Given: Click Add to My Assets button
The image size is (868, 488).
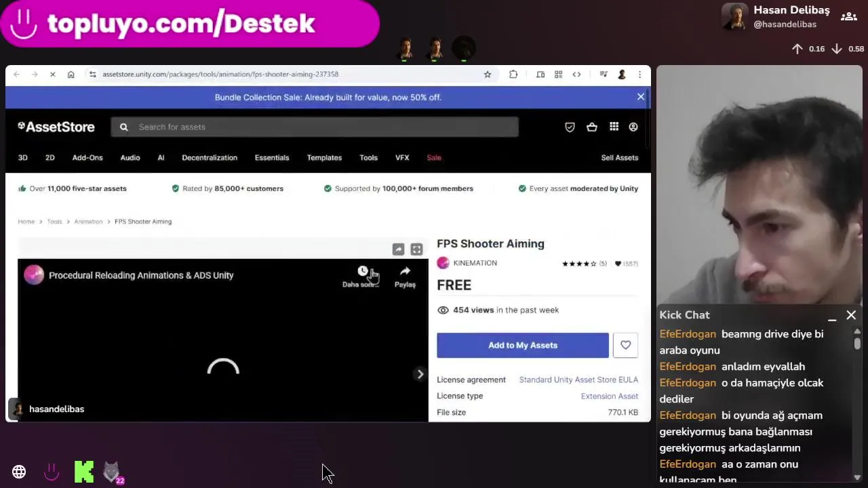Looking at the screenshot, I should click(x=523, y=345).
